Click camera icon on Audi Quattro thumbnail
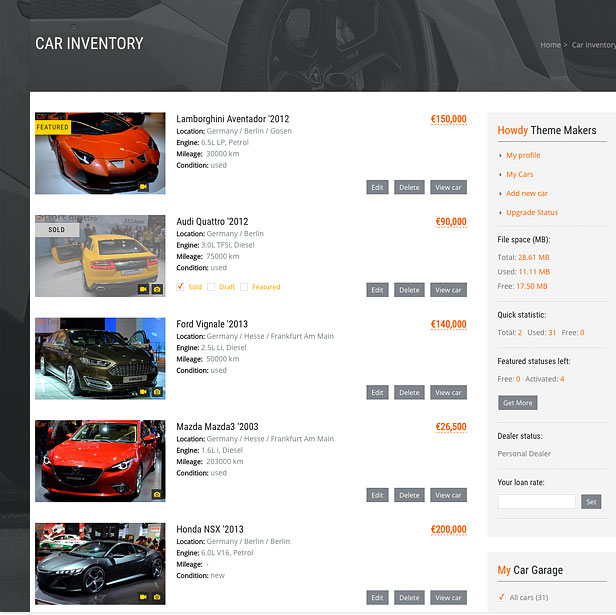The image size is (616, 615). tap(156, 289)
